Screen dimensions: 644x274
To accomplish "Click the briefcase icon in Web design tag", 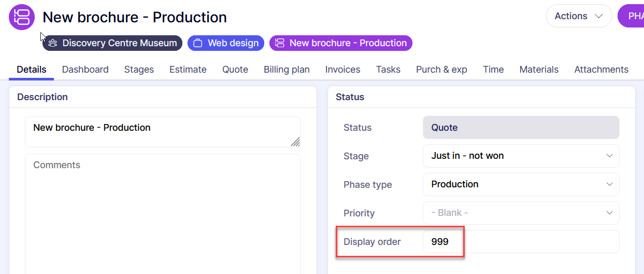I will 197,43.
